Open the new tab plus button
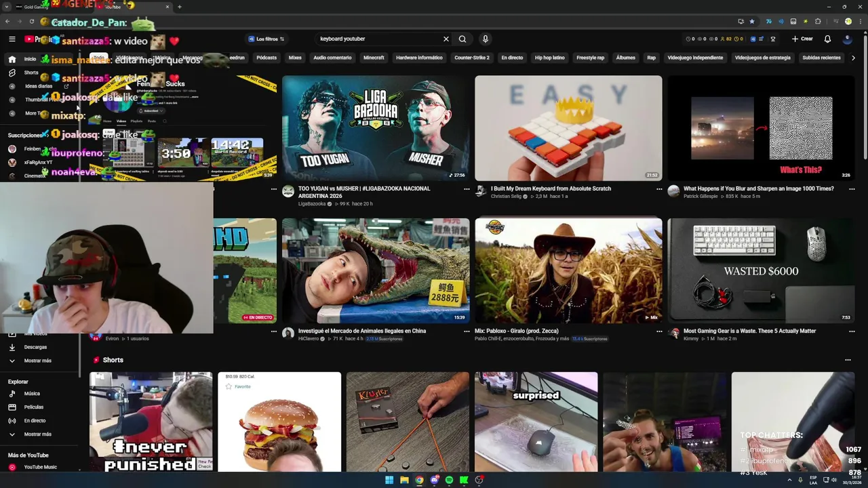 click(x=179, y=7)
